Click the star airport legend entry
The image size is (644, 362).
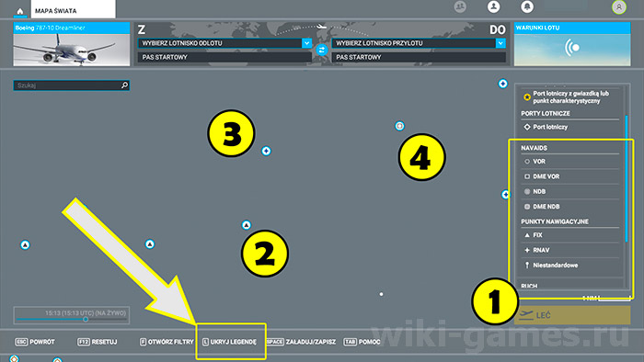(570, 97)
